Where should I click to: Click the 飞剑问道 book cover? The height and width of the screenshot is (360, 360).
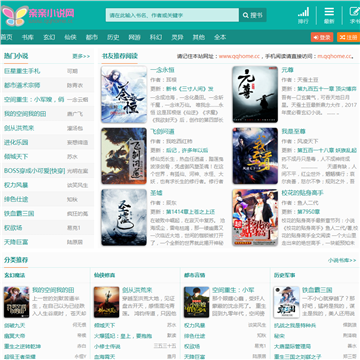(x=124, y=156)
